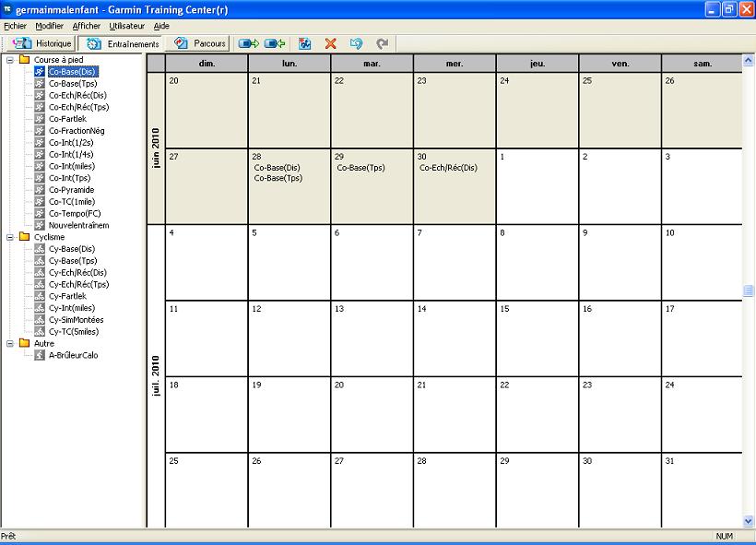
Task: Select Cy-TC(5miles) workout in tree
Action: [74, 331]
